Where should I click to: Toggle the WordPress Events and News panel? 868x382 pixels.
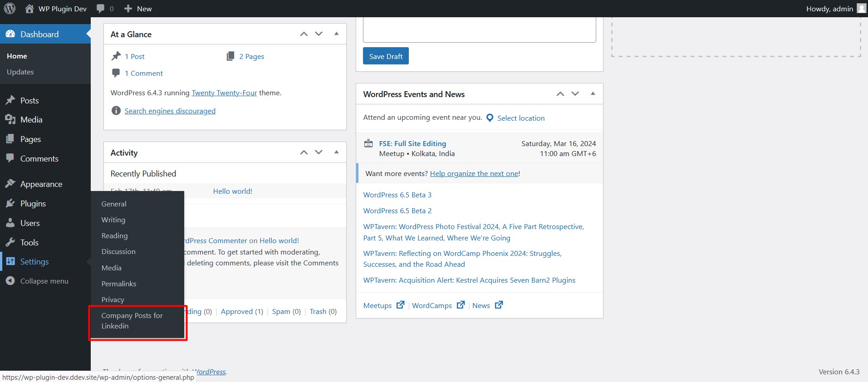click(593, 93)
